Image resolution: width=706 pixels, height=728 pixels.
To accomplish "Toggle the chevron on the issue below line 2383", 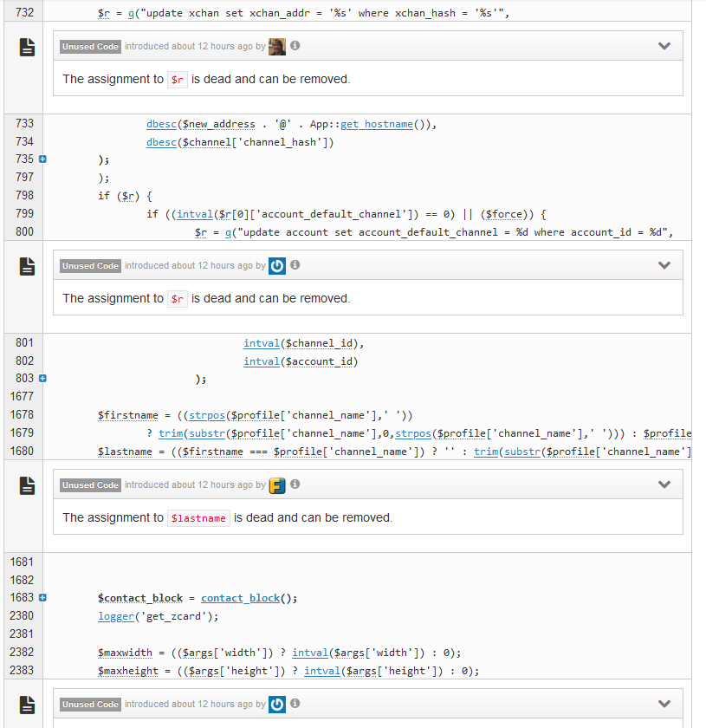I will click(x=664, y=704).
